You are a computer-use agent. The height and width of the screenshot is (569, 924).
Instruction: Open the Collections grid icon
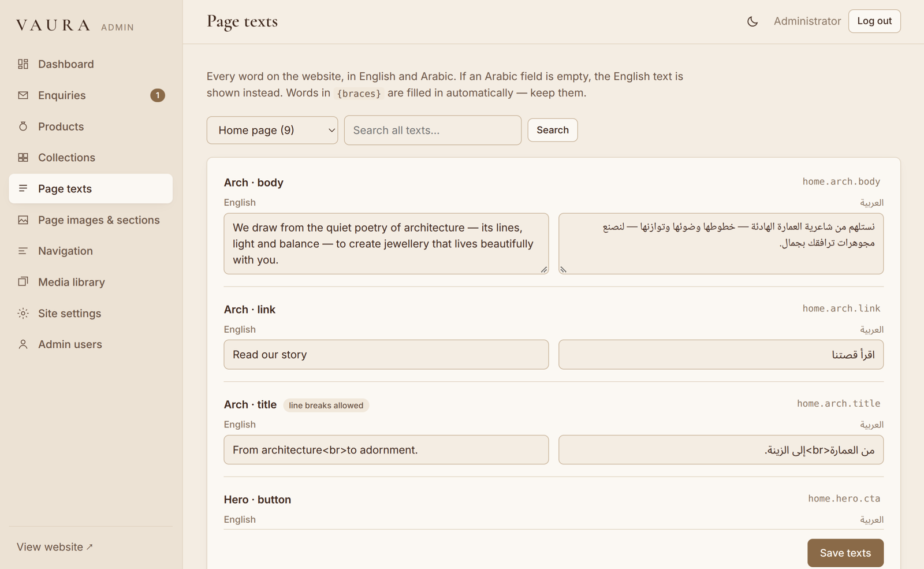coord(23,157)
